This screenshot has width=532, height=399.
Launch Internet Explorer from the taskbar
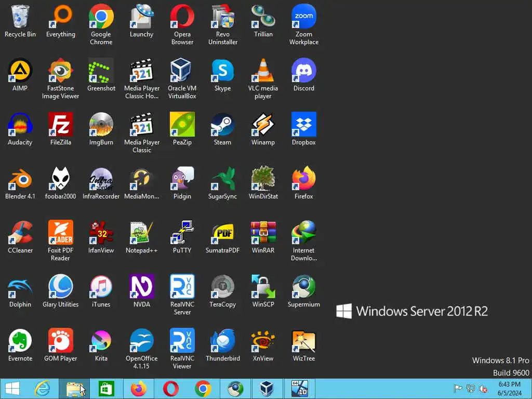[43, 389]
